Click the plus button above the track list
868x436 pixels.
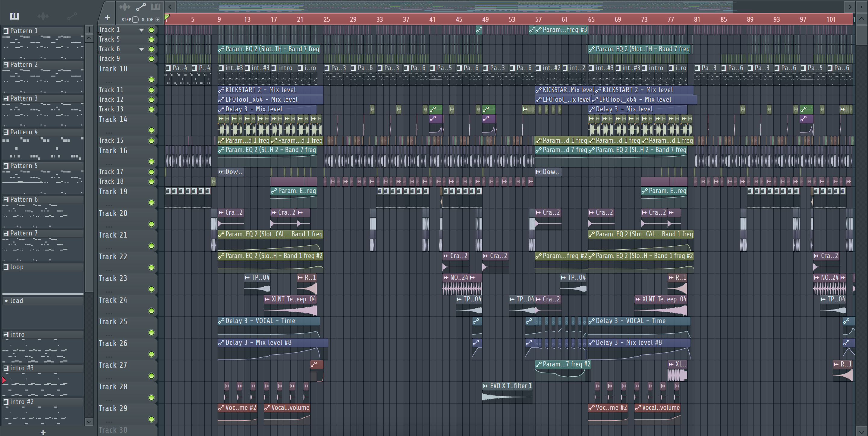click(108, 18)
